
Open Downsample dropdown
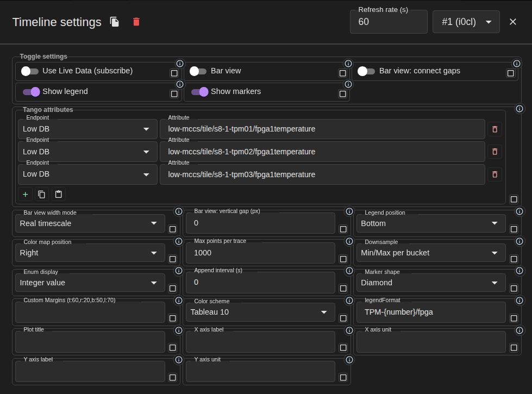click(431, 253)
